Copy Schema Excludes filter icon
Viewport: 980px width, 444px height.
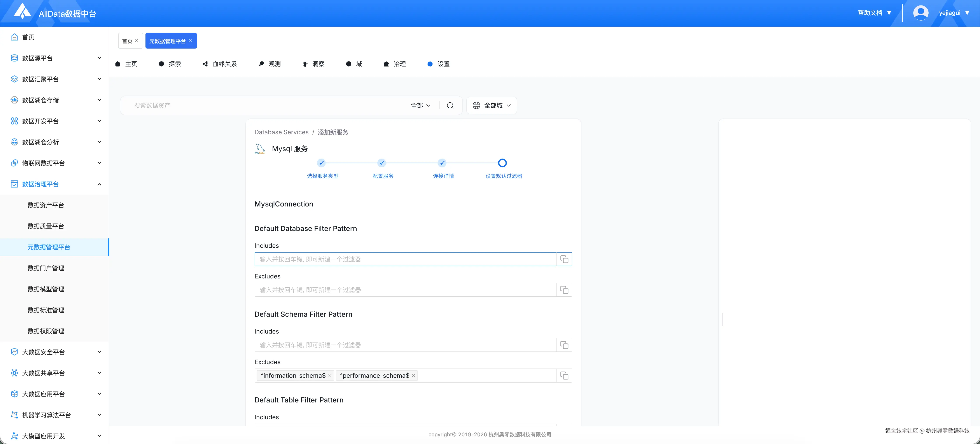click(x=564, y=376)
